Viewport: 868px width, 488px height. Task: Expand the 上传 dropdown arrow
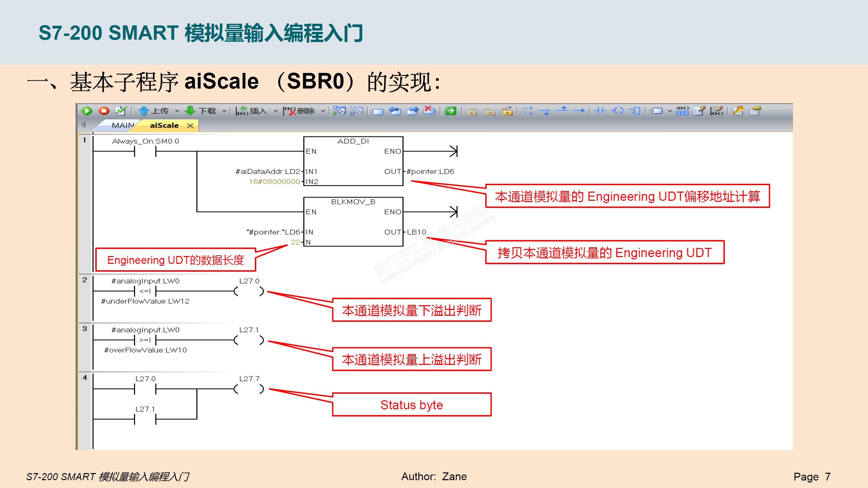[177, 111]
